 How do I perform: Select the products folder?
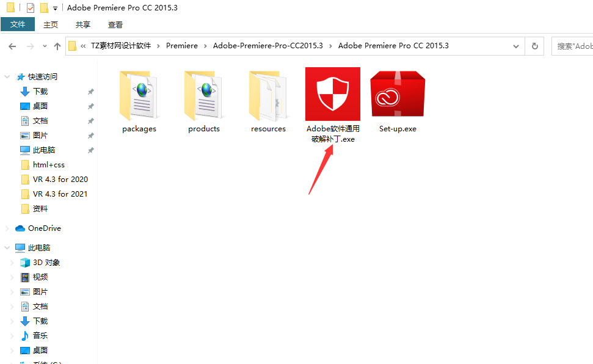tap(204, 101)
